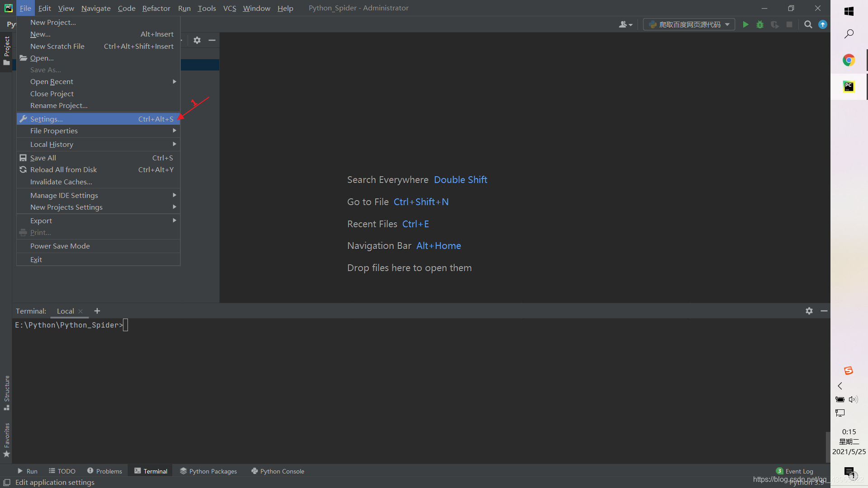The width and height of the screenshot is (868, 488).
Task: Click Reload All from Disk
Action: pyautogui.click(x=98, y=169)
